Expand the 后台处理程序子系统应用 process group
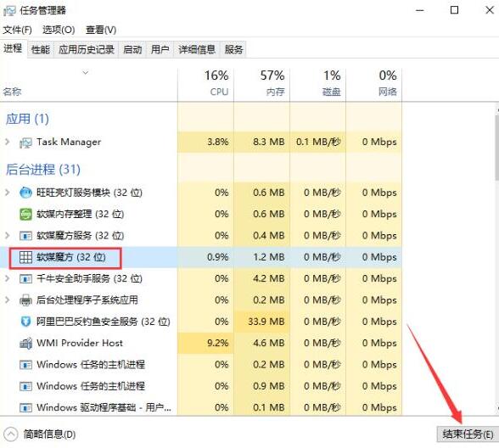Viewport: 499px width, 448px height. [8, 300]
